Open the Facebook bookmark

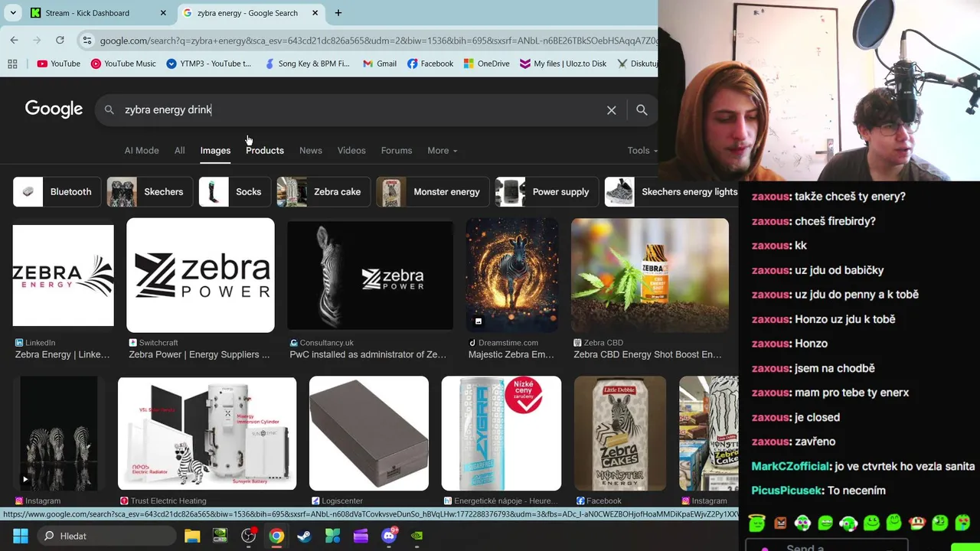[430, 64]
